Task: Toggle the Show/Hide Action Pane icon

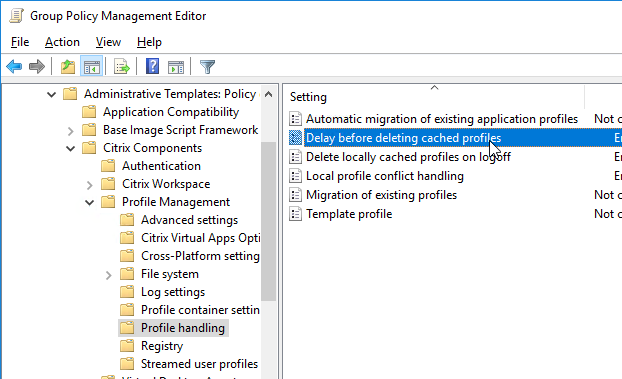Action: tap(176, 67)
